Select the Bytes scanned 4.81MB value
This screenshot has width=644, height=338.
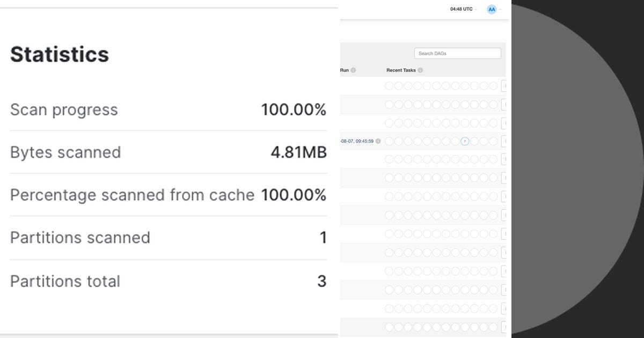click(298, 152)
